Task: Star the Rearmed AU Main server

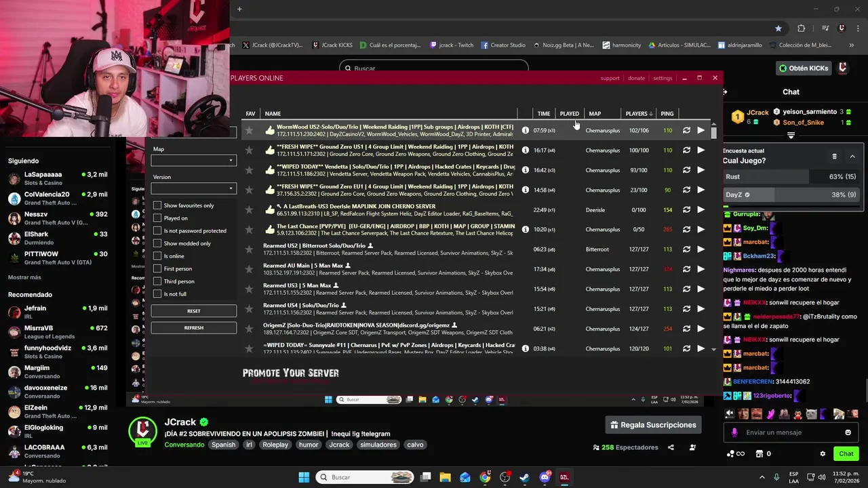Action: pos(249,269)
